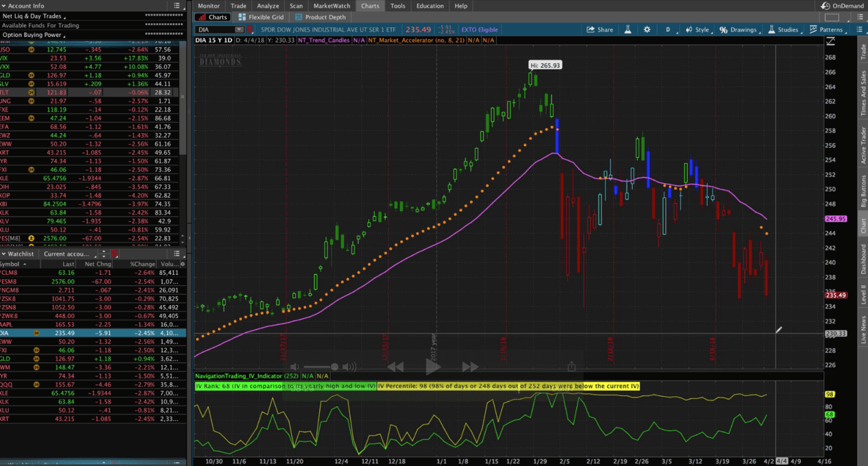Image resolution: width=868 pixels, height=466 pixels.
Task: Open the Share chart menu
Action: click(x=599, y=29)
